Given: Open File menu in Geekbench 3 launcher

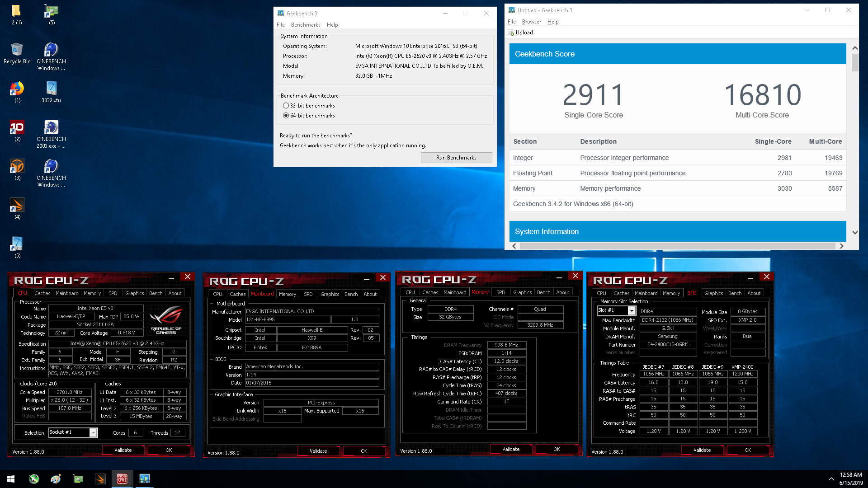Looking at the screenshot, I should point(281,25).
